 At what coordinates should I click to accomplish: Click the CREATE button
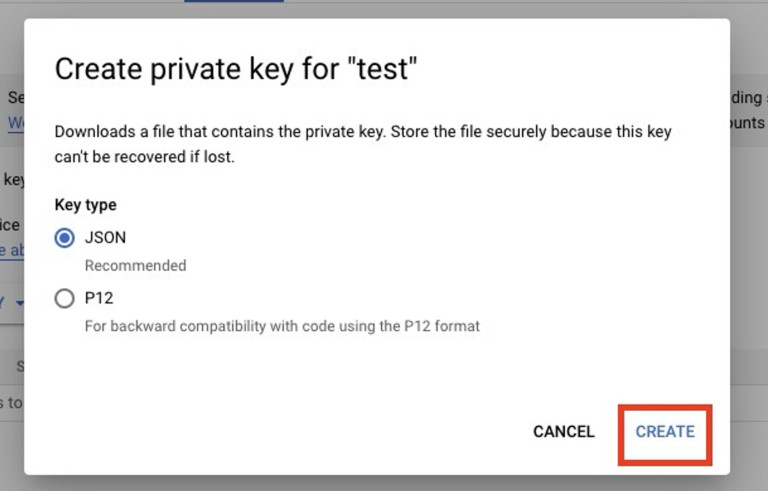[665, 432]
